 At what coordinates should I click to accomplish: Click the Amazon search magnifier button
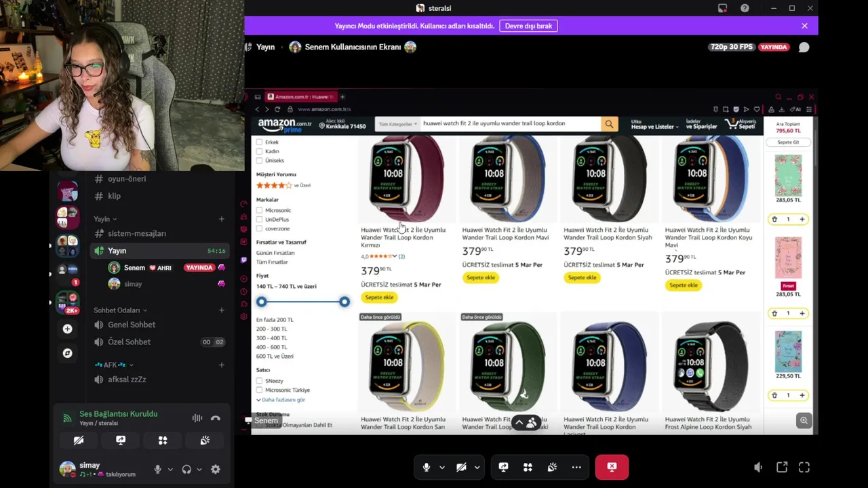click(609, 124)
